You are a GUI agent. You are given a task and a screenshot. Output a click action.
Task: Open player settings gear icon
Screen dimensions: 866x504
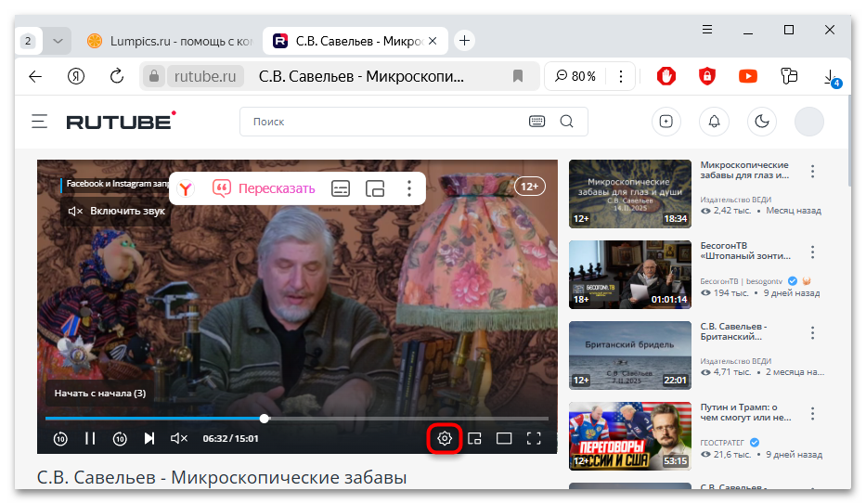click(445, 438)
